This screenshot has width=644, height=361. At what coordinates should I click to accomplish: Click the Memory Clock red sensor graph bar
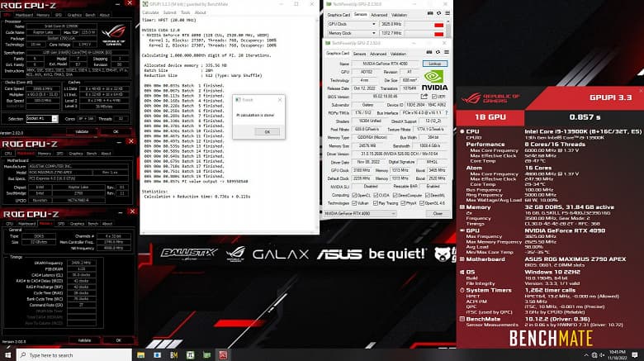point(438,34)
